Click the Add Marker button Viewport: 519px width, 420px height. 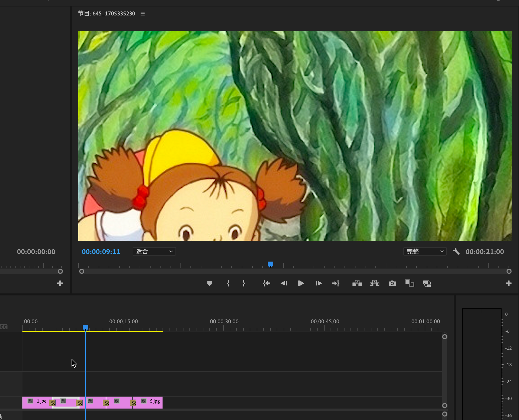tap(209, 283)
